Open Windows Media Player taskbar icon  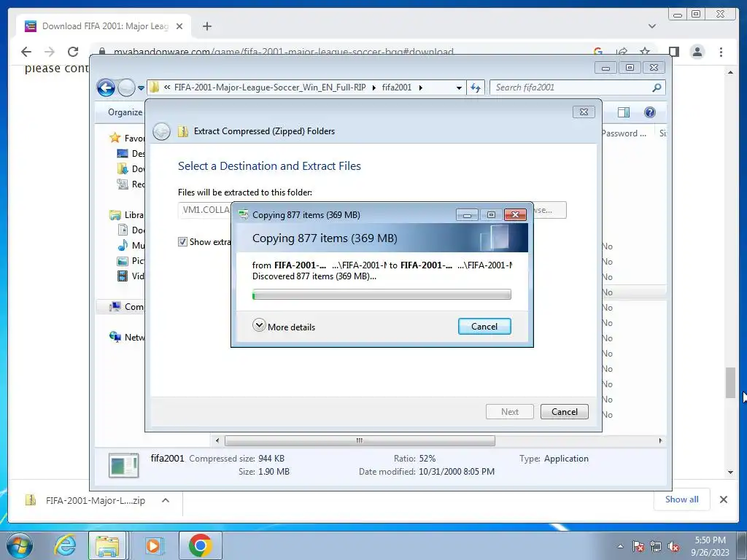click(x=153, y=545)
